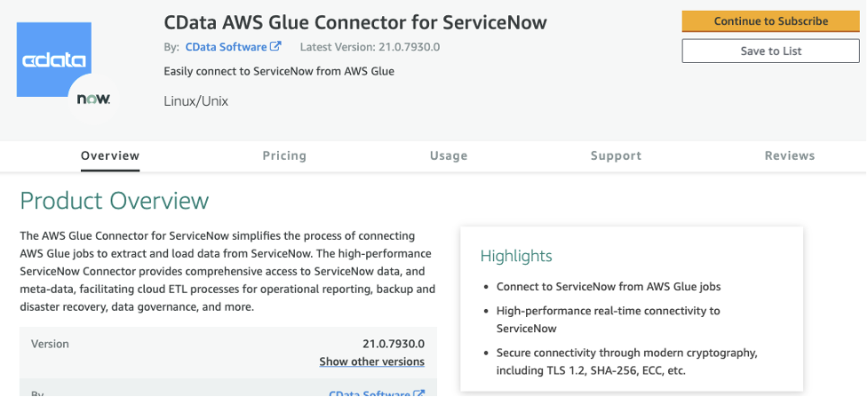Click external-link icon in bottom table row

[x=419, y=393]
